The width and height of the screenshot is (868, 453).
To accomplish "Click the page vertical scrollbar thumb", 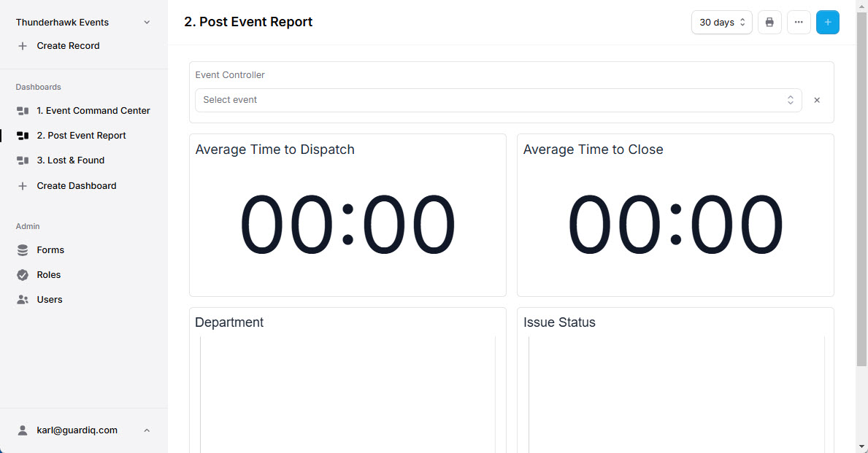I will coord(861,188).
